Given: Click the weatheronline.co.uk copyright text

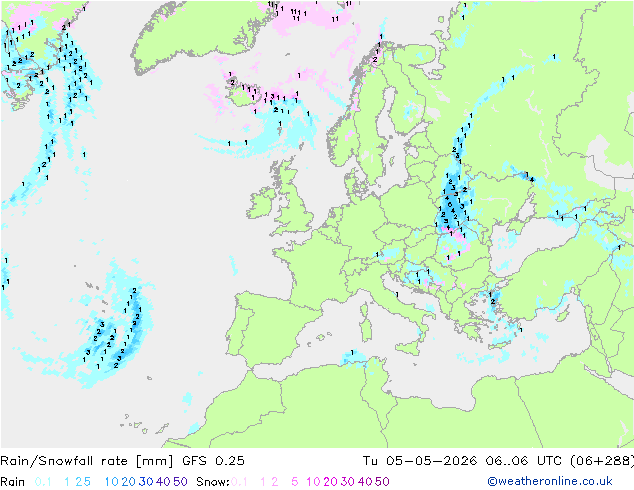Looking at the screenshot, I should pyautogui.click(x=550, y=481).
